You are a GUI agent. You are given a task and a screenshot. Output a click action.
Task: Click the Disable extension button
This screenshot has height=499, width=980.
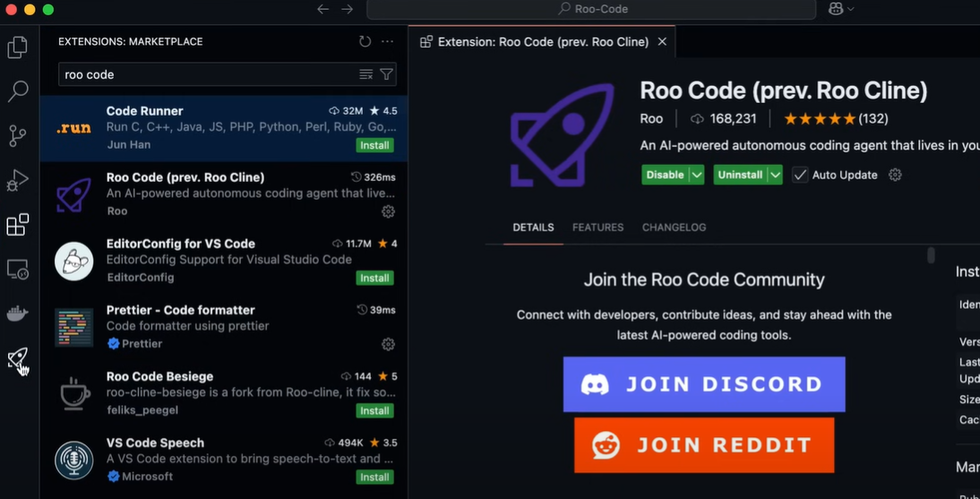pos(665,175)
